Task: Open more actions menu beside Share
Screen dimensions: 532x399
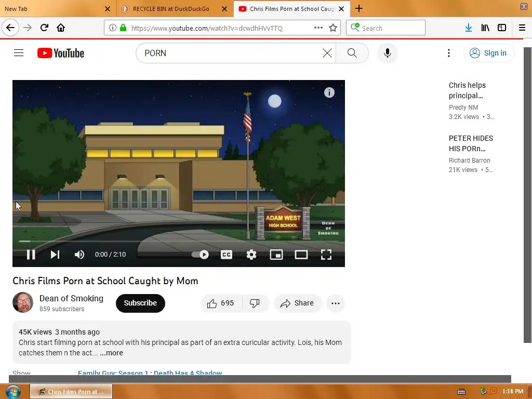Action: 335,303
